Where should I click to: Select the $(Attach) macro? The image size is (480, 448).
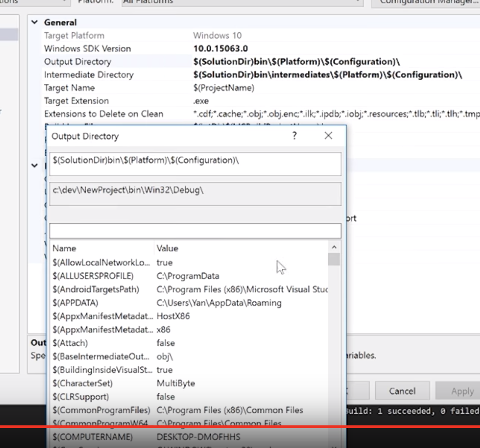tap(70, 343)
